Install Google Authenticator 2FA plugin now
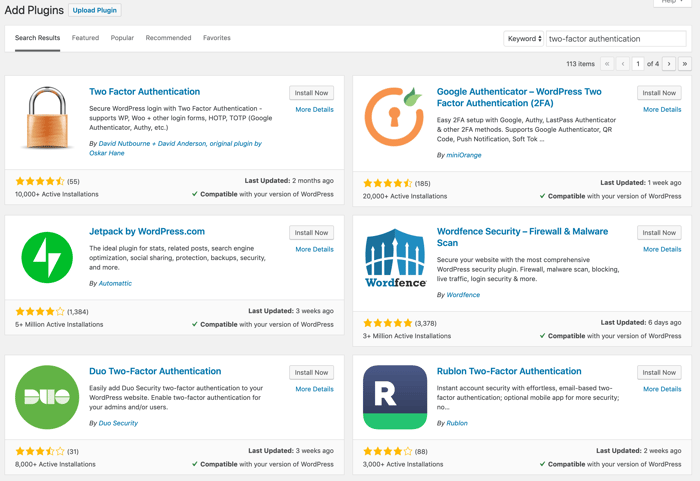The image size is (700, 481). [x=659, y=93]
